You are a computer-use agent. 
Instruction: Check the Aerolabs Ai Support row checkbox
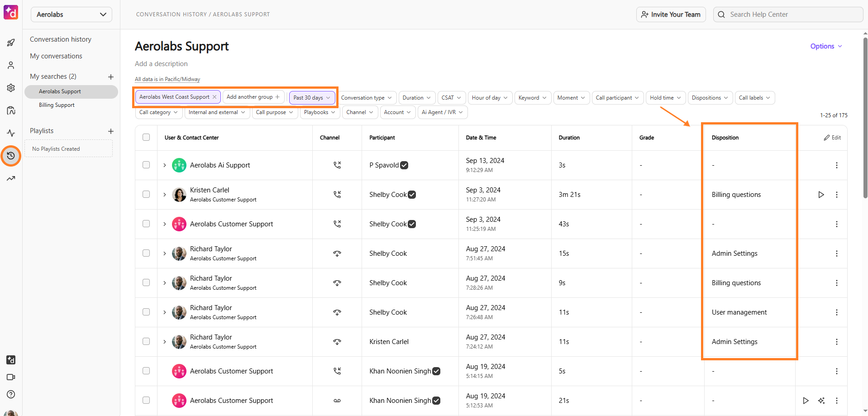click(146, 165)
